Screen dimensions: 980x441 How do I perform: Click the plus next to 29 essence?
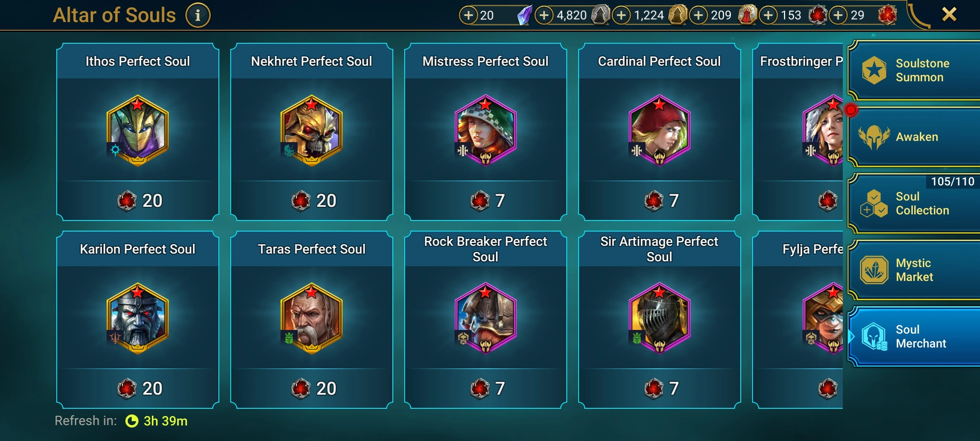click(x=838, y=16)
